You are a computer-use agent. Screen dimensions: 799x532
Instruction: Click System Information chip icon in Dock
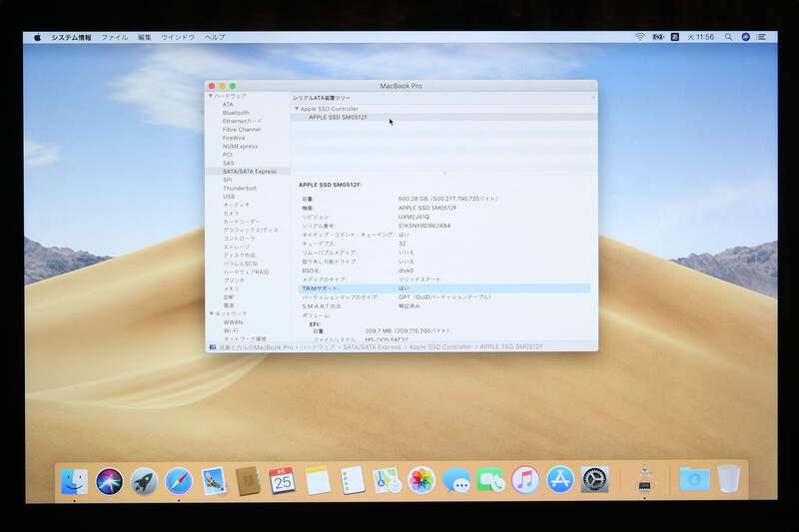pyautogui.click(x=644, y=480)
